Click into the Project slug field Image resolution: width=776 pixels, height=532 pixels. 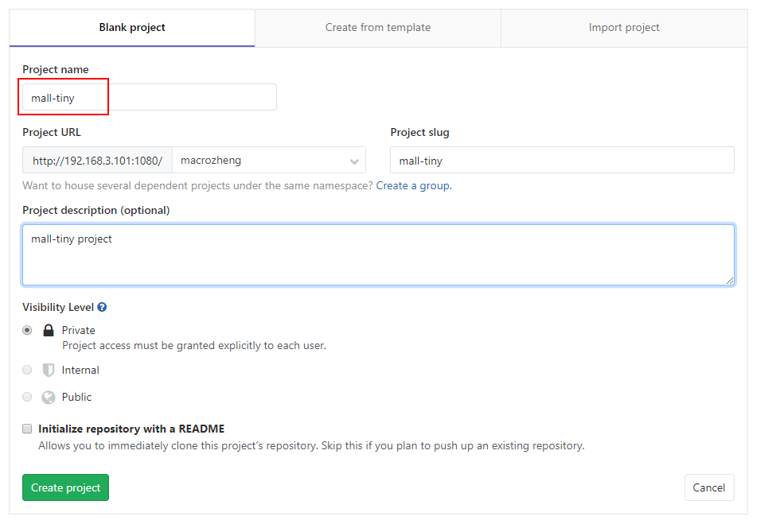562,161
